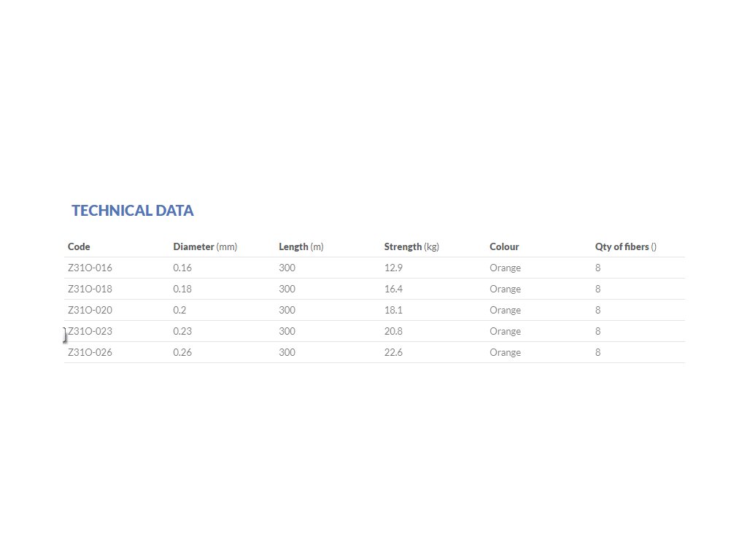Select product code Z31O-023
The width and height of the screenshot is (747, 560).
[x=90, y=331]
